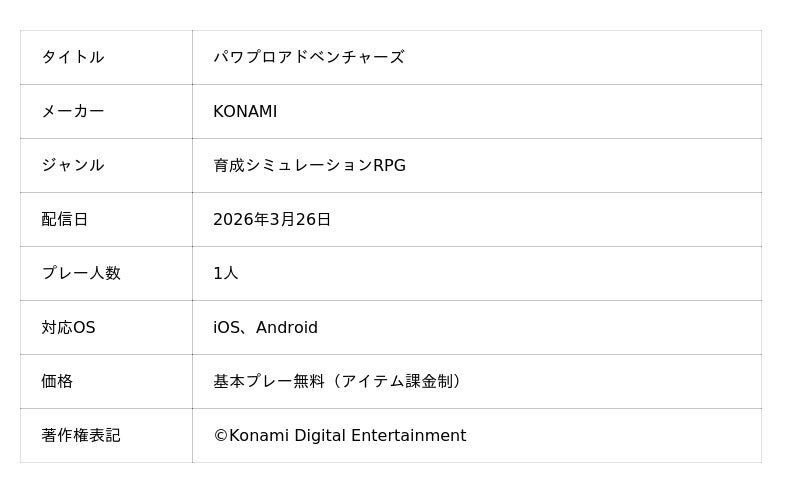Click the ジャンル label cell
Screen dimensions: 800x493
coord(73,165)
